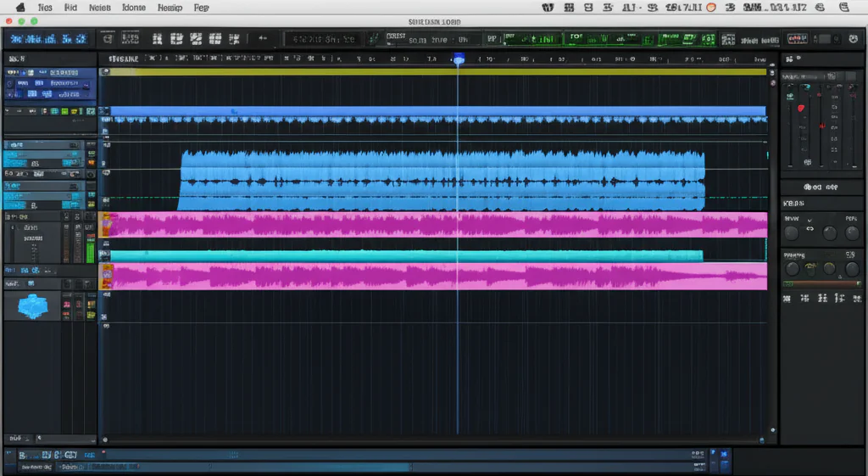Screen dimensions: 868x476
Task: Select the upper magenta audio clip
Action: (433, 225)
